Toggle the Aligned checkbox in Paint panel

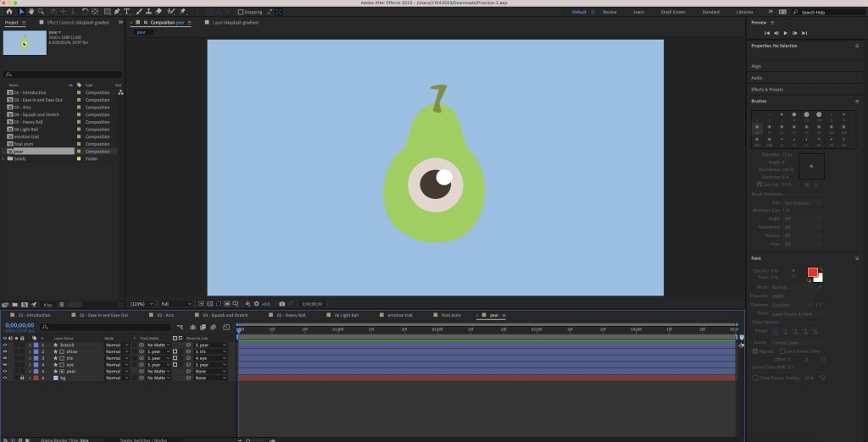click(755, 351)
